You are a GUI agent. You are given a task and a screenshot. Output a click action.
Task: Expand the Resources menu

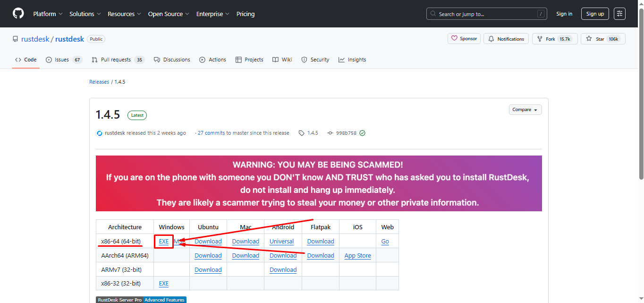124,14
